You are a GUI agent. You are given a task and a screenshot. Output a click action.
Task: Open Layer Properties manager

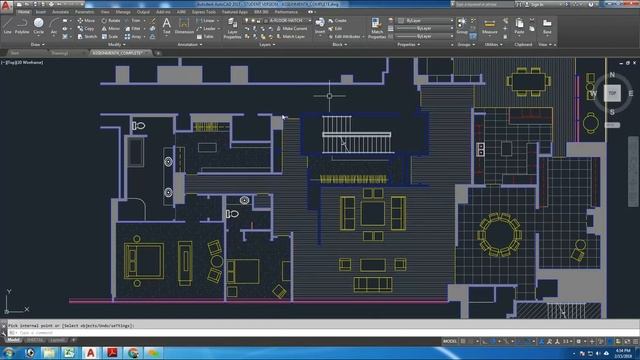click(232, 28)
